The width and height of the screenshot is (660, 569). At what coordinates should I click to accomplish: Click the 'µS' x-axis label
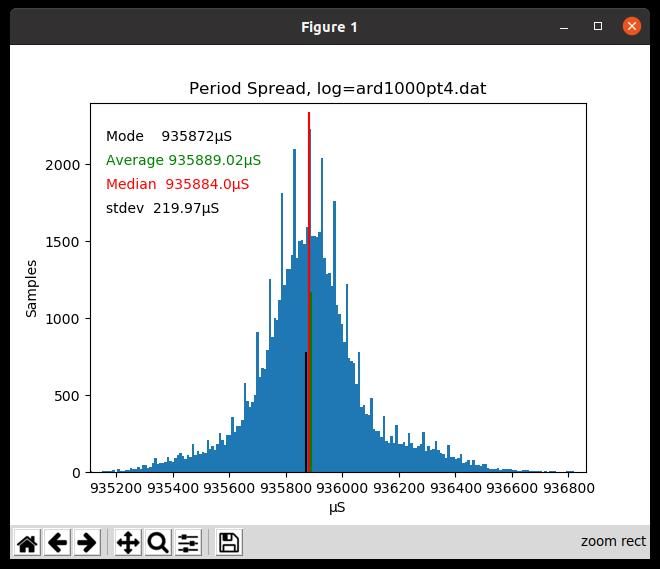pos(337,508)
